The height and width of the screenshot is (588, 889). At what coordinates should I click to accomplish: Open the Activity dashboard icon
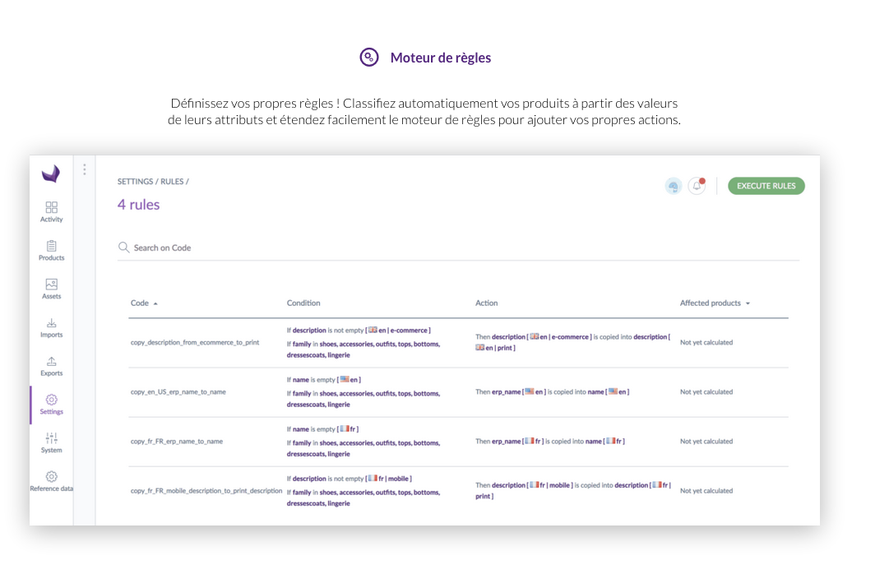(51, 207)
